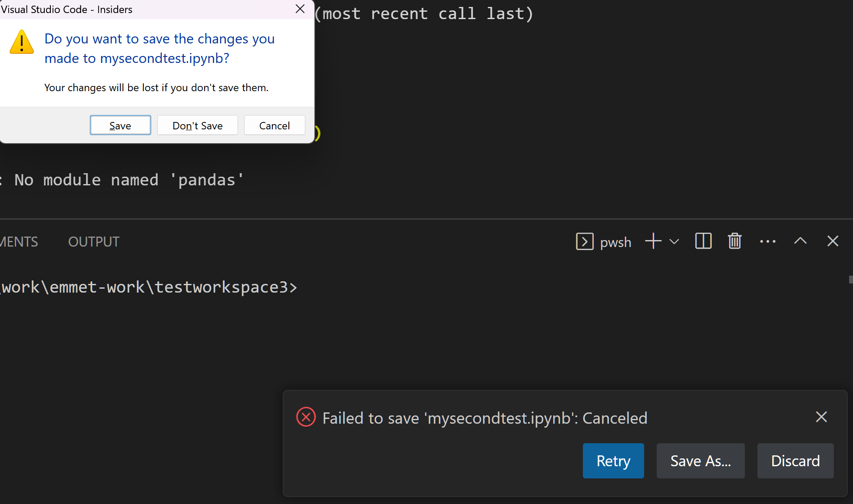Click Cancel in the save dialog
Screen dimensions: 853x504
(x=274, y=125)
